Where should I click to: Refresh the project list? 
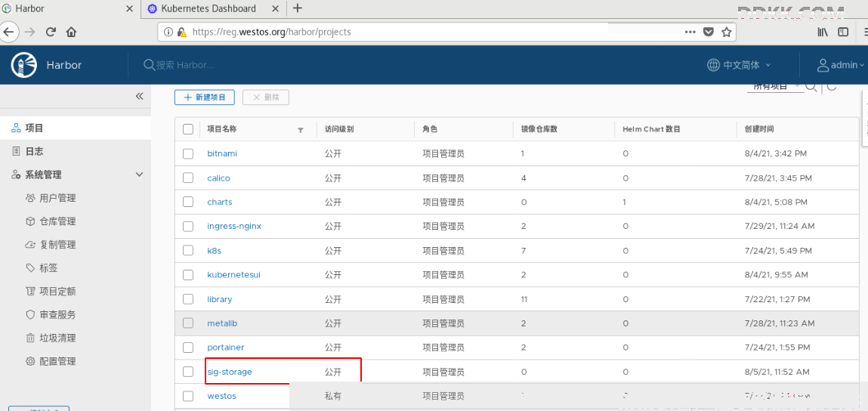point(831,86)
